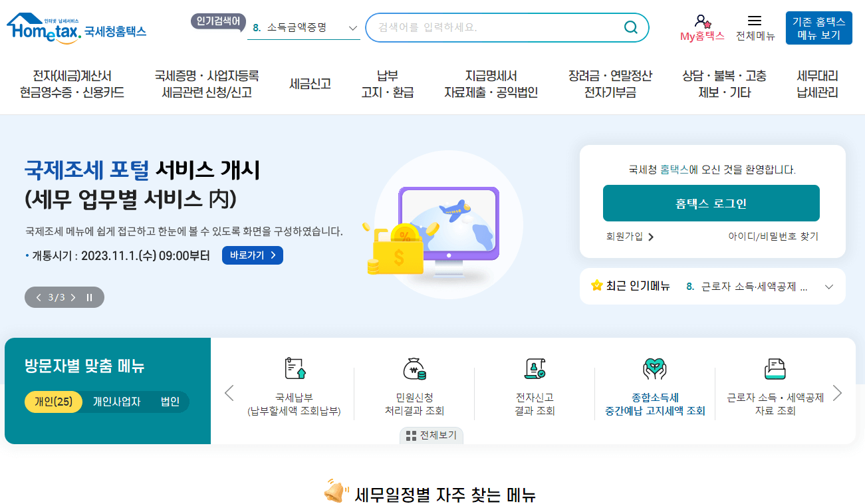Click inside the search input field
Viewport: 865px width, 504px height.
coord(492,27)
